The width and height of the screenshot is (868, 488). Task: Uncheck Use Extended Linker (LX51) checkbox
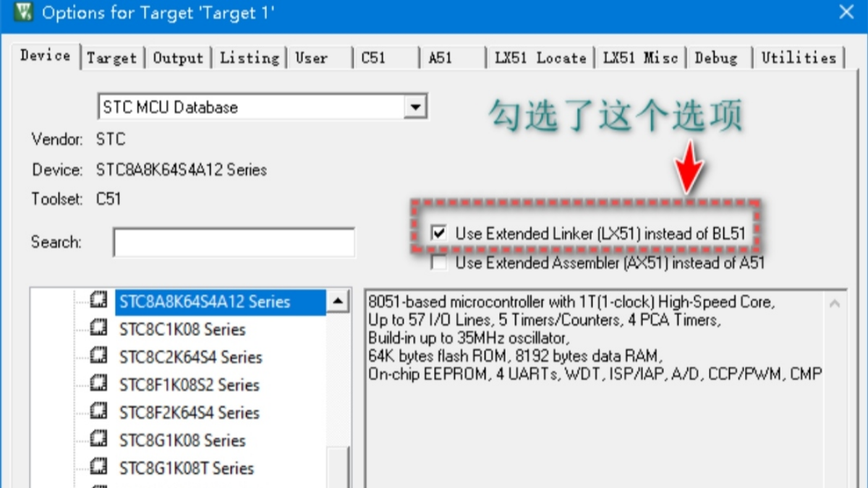[x=438, y=234]
